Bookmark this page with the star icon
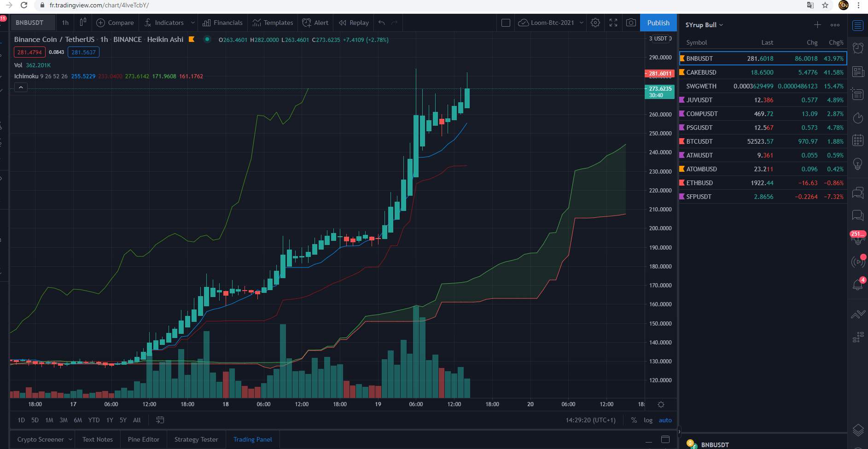The image size is (868, 449). [825, 5]
